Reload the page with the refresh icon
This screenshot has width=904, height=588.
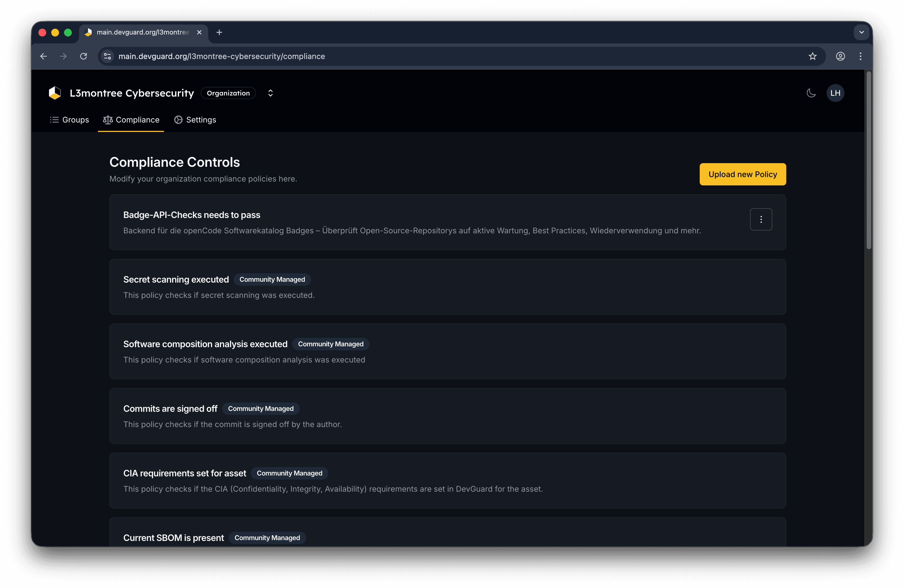tap(83, 56)
